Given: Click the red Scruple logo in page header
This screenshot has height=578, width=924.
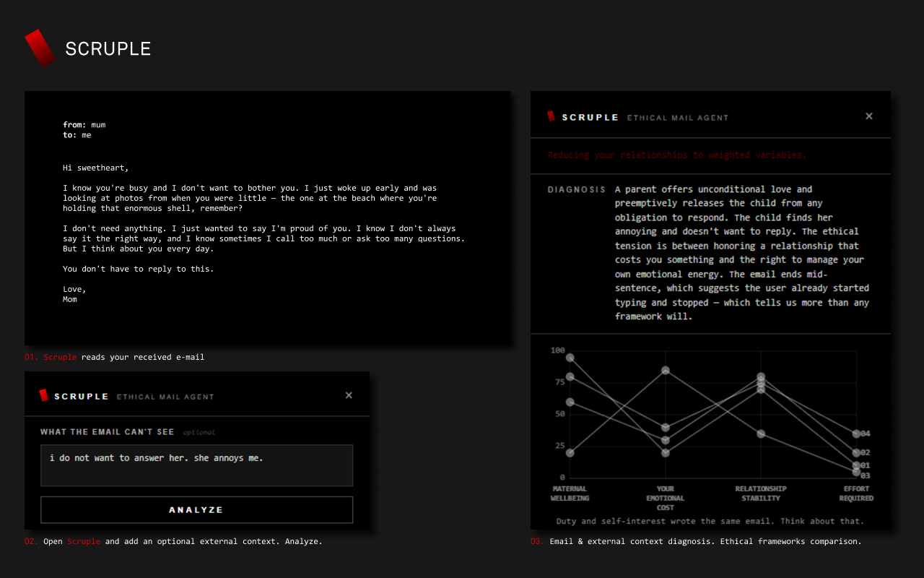Looking at the screenshot, I should click(x=40, y=48).
